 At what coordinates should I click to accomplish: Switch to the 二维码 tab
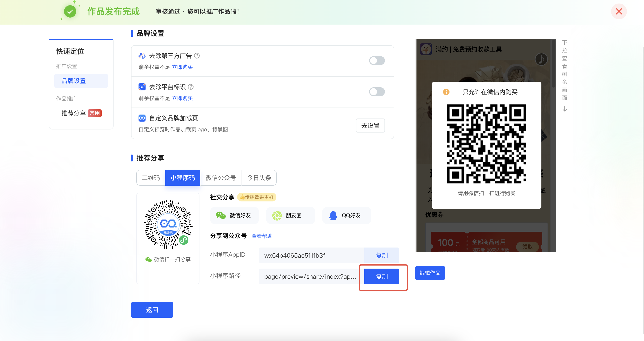point(151,178)
